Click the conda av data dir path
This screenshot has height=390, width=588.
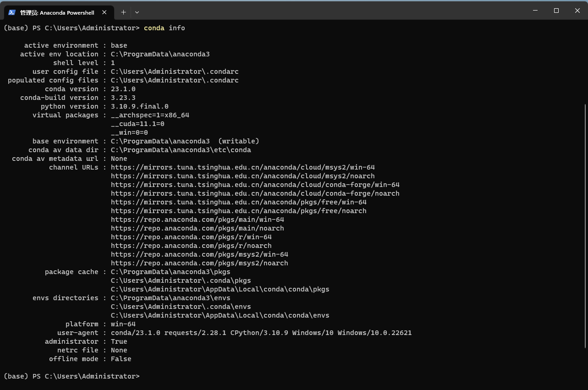pos(181,150)
